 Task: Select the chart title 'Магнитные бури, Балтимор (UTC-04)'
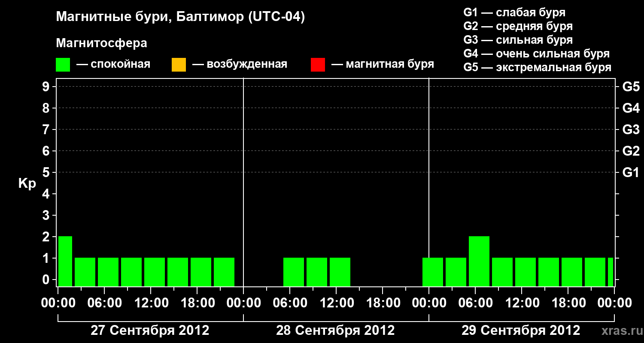click(x=180, y=17)
